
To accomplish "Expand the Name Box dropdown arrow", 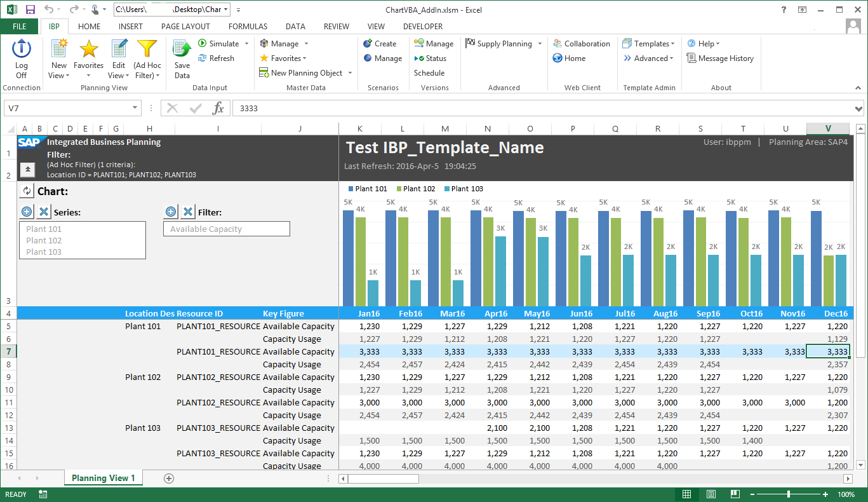I will pyautogui.click(x=135, y=109).
